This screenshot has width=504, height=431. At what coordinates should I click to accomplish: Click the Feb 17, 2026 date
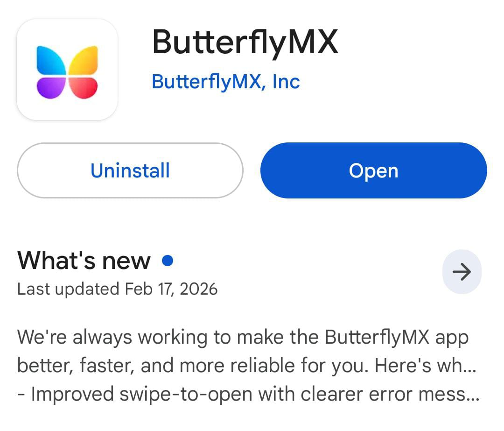(171, 289)
